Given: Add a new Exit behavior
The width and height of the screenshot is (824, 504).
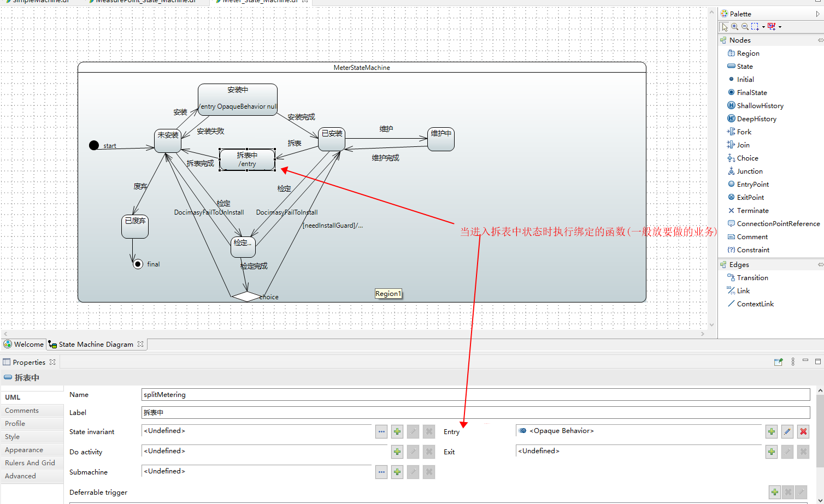Looking at the screenshot, I should 772,452.
